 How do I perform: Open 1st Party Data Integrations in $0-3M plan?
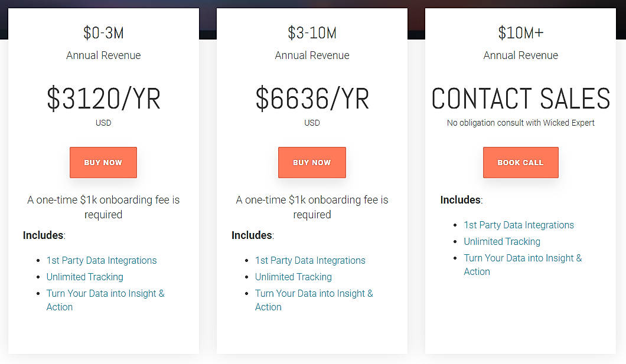(102, 260)
